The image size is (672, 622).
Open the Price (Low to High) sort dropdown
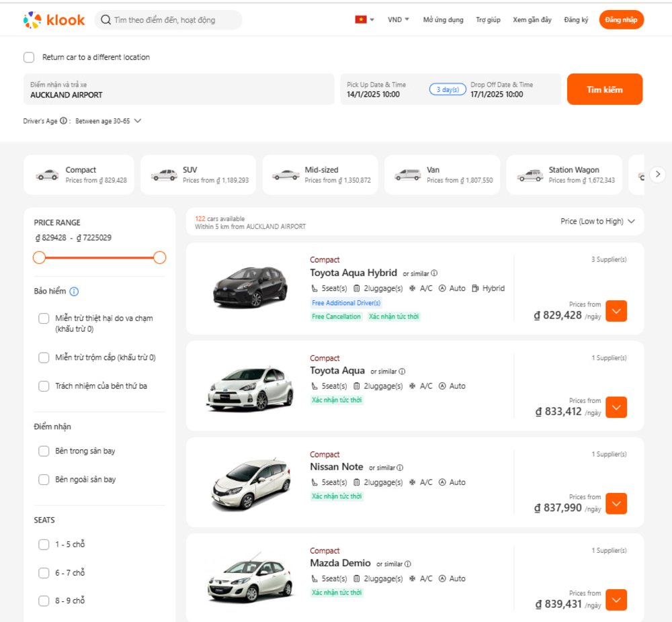pos(597,222)
